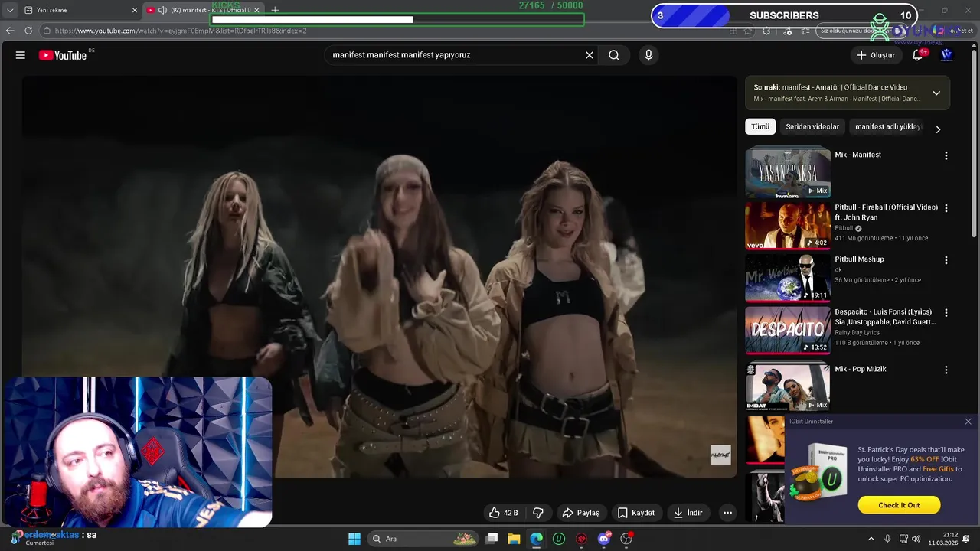Open YouTube notifications bell

click(918, 55)
